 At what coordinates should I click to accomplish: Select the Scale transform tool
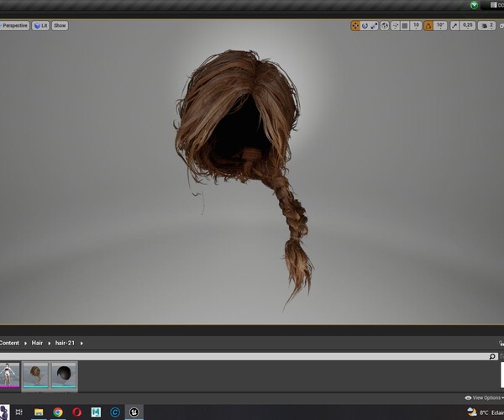[x=374, y=26]
